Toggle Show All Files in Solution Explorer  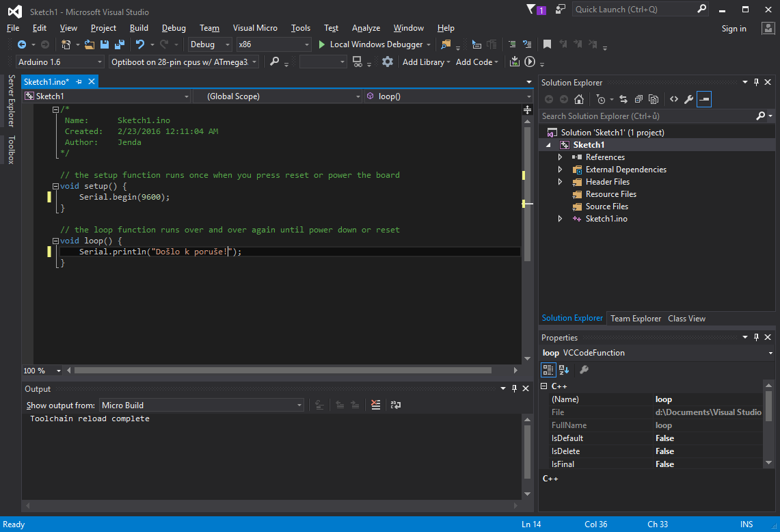(654, 100)
